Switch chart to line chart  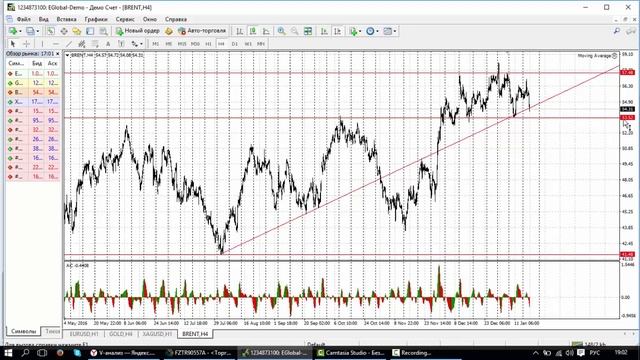pyautogui.click(x=266, y=31)
